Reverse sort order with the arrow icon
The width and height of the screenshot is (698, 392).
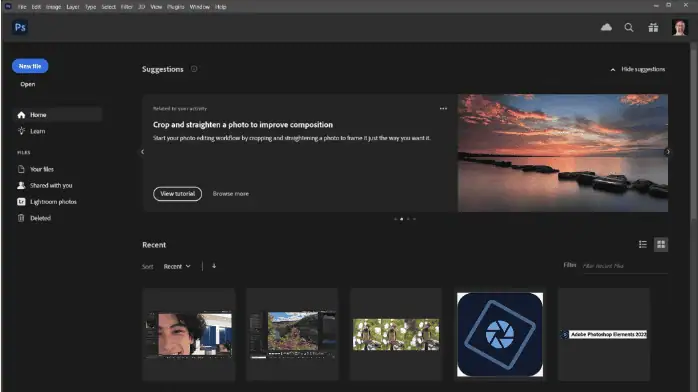[x=214, y=266]
